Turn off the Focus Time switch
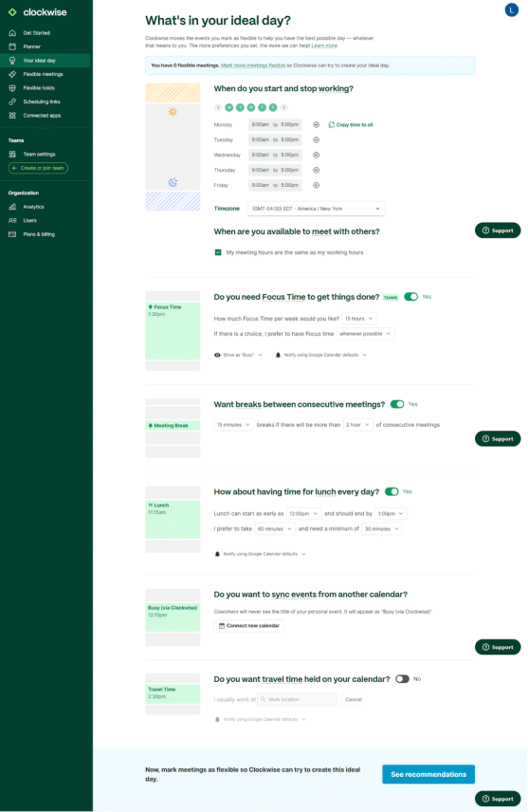The width and height of the screenshot is (528, 812). pyautogui.click(x=411, y=297)
